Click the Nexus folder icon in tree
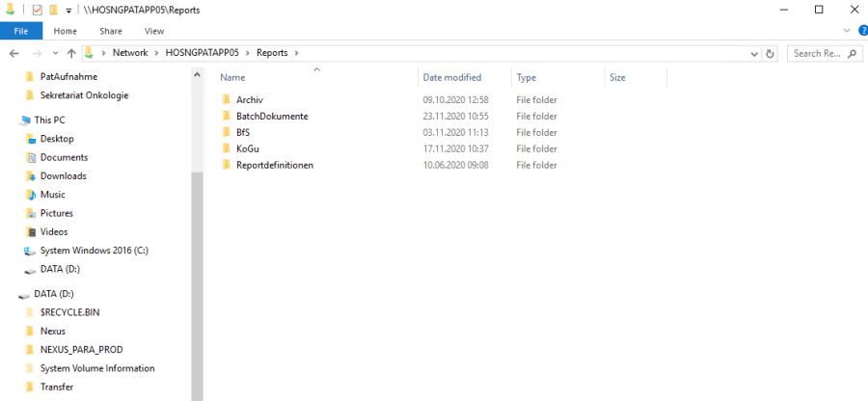The height and width of the screenshot is (401, 868). [x=31, y=332]
